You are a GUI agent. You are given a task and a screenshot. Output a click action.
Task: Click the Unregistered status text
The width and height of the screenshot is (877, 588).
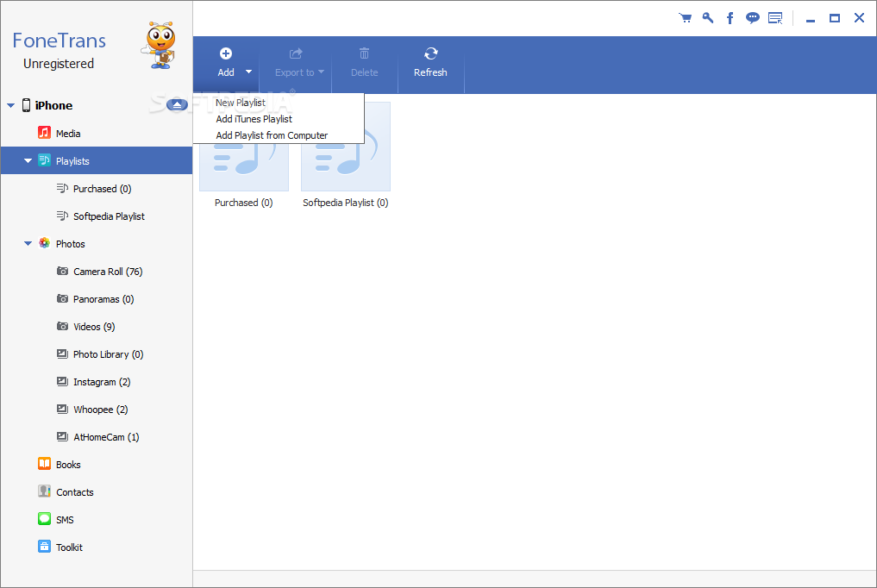tap(59, 64)
